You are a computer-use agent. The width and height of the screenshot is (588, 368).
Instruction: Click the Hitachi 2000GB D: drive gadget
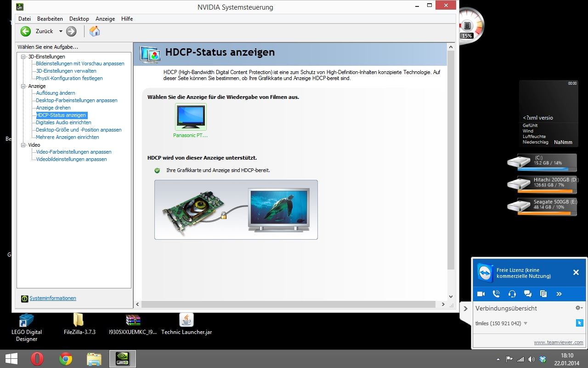(x=542, y=184)
